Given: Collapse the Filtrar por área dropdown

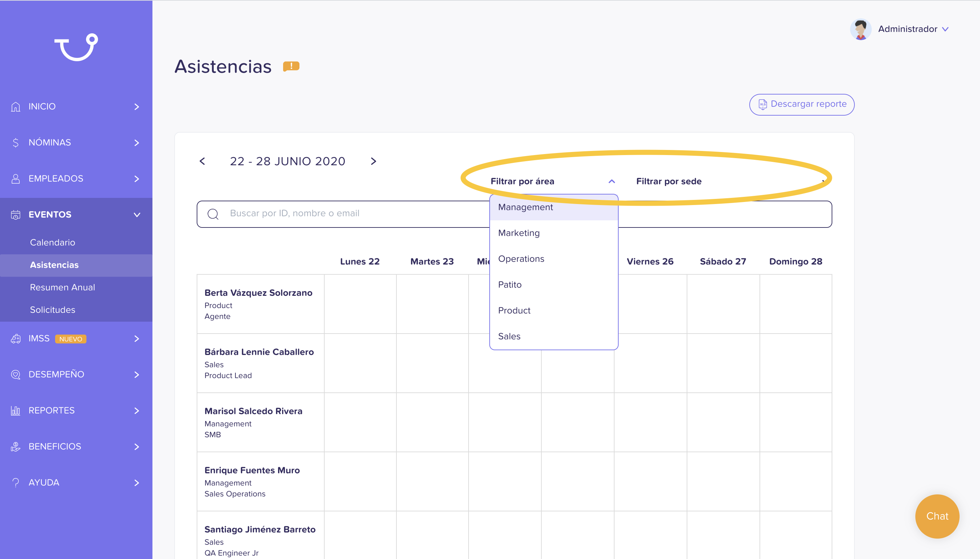Looking at the screenshot, I should 611,181.
